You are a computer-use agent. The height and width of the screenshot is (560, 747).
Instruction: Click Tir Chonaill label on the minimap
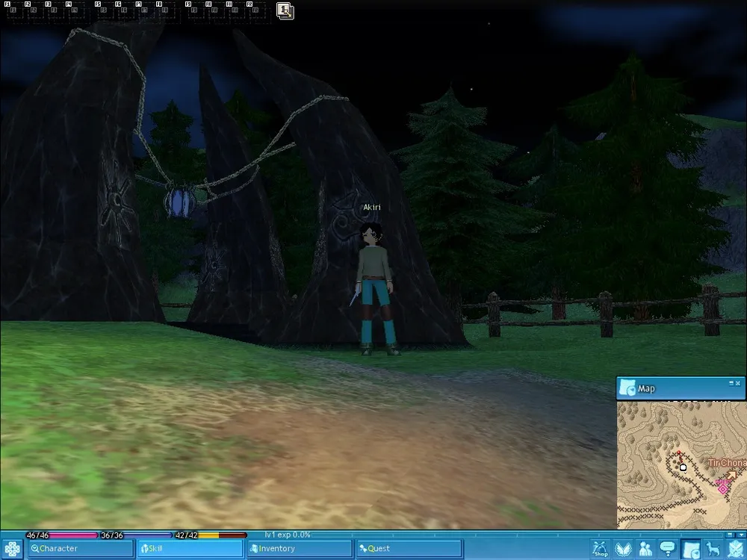(x=727, y=462)
